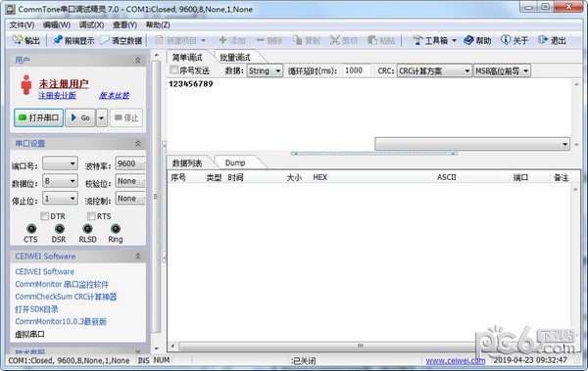Viewport: 588px width, 371px height.
Task: Click the 粘贴 paste toolbar icon
Action: point(372,40)
